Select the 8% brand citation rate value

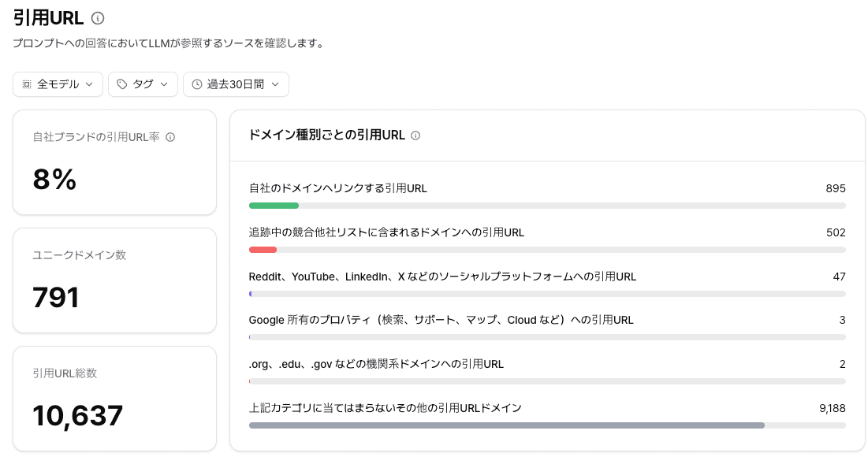click(54, 179)
